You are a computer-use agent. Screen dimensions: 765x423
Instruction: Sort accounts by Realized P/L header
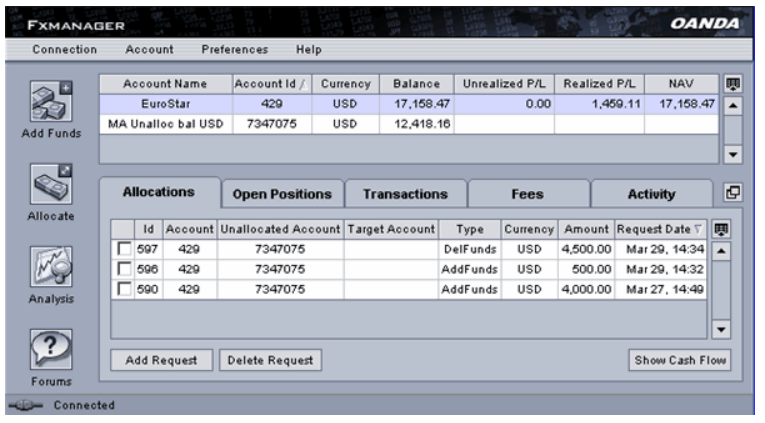tap(600, 84)
